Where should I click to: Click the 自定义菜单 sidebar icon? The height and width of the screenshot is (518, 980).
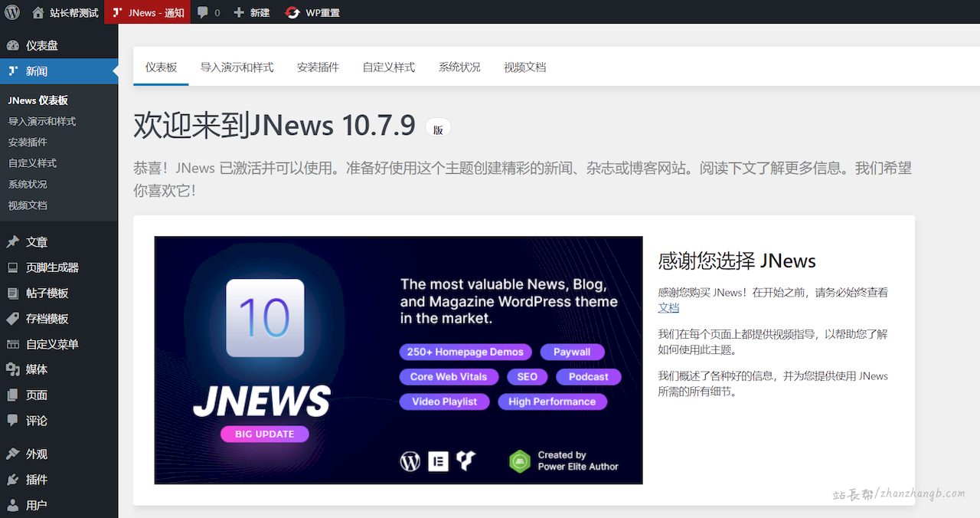coord(13,344)
